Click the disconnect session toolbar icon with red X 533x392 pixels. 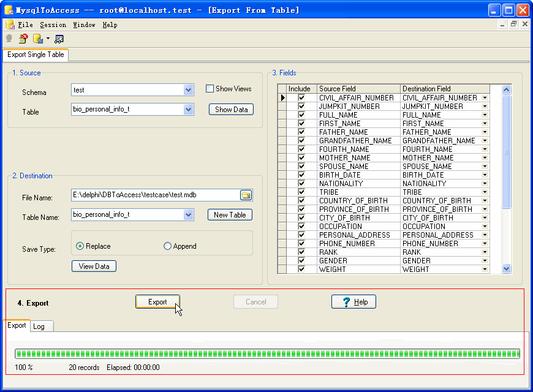(23, 39)
